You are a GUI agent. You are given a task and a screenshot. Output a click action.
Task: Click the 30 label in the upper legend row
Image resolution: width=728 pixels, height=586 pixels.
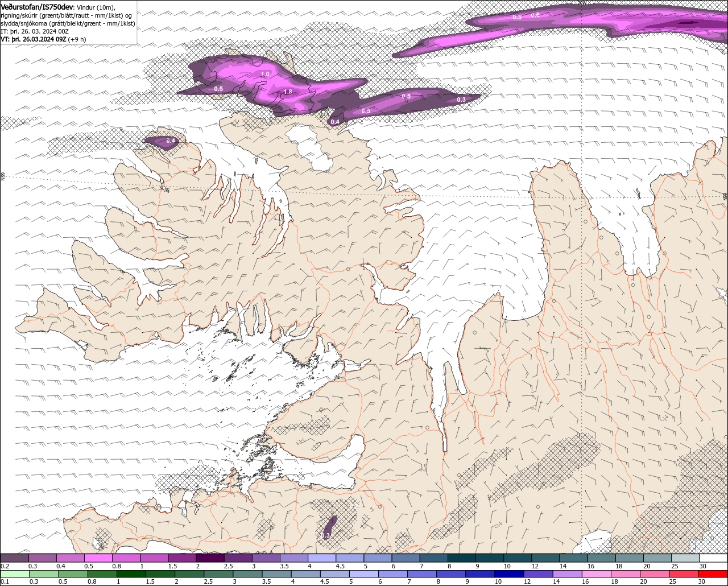coord(703,566)
